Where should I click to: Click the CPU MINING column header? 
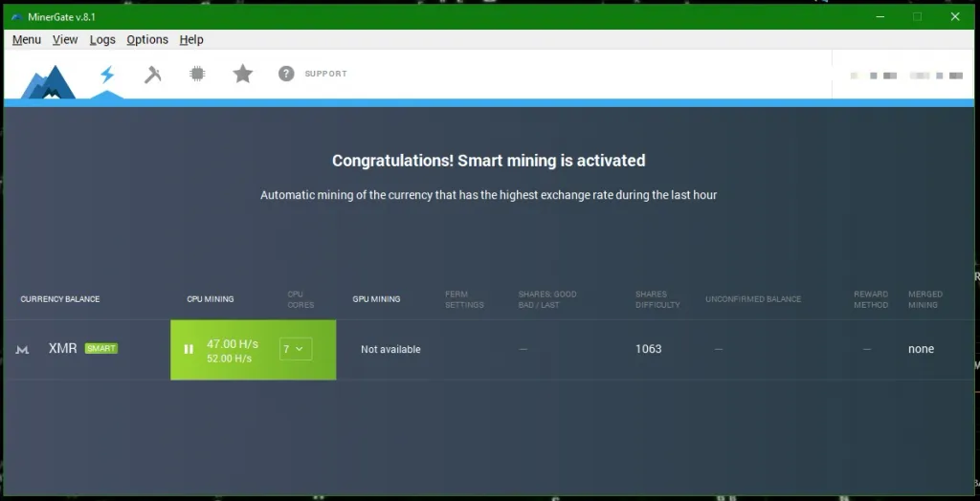[211, 299]
